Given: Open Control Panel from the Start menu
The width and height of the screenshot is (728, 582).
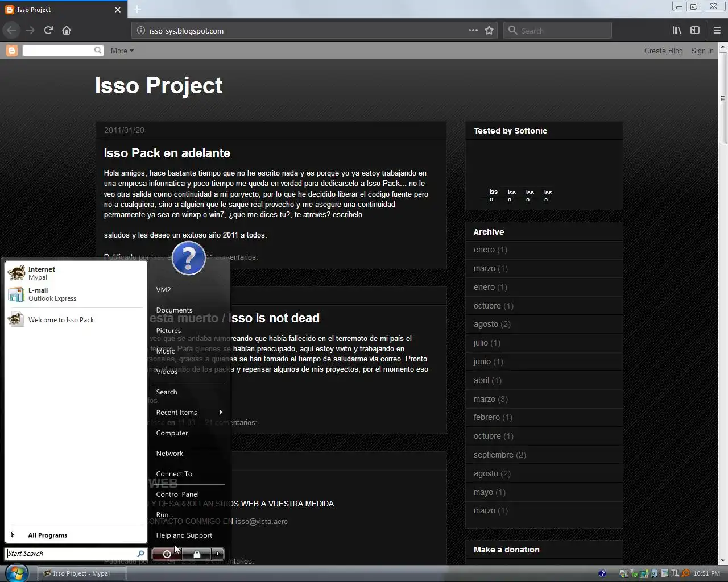Looking at the screenshot, I should pyautogui.click(x=177, y=494).
